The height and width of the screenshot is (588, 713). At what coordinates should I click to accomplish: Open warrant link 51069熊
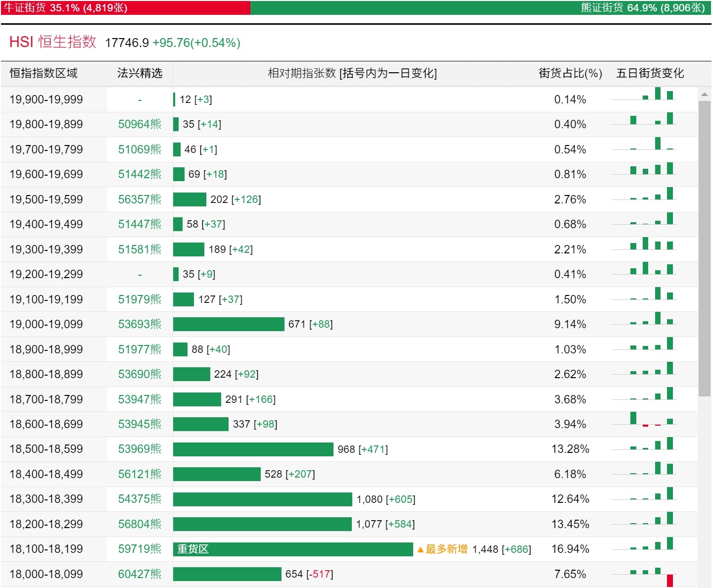point(140,149)
